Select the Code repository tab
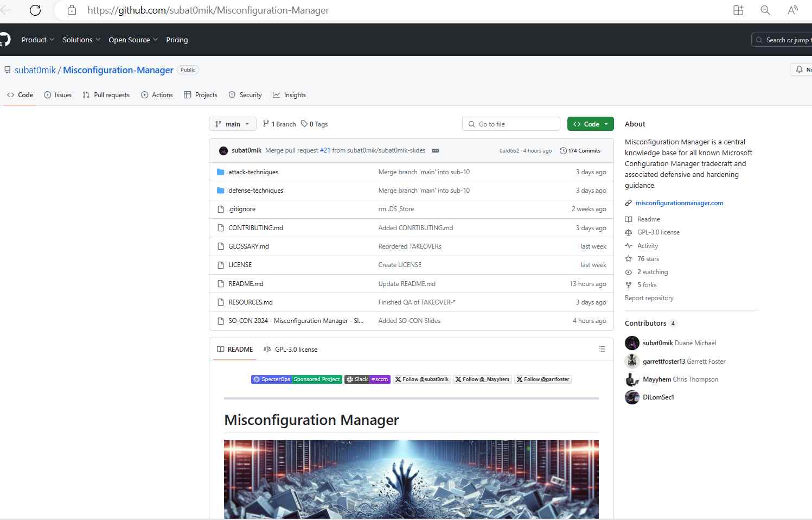Viewport: 812px width, 520px height. coord(20,94)
